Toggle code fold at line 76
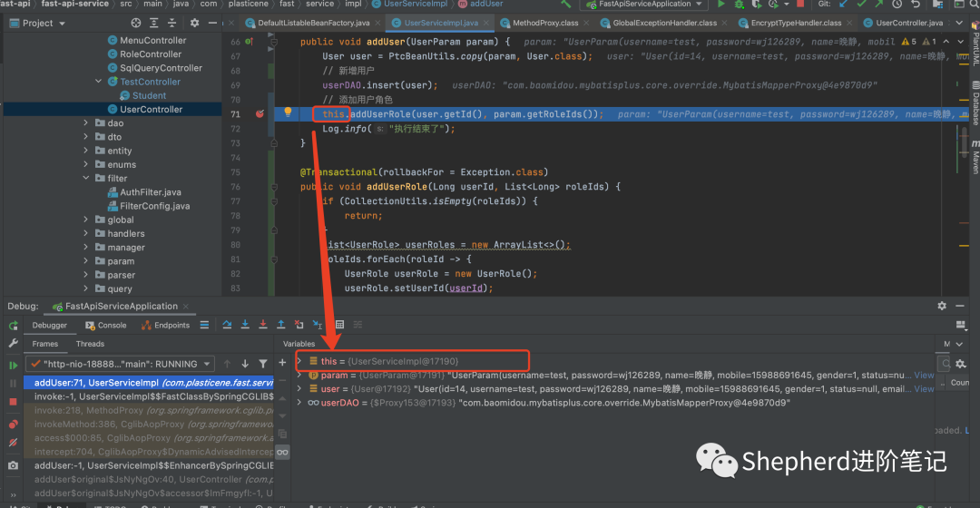Image resolution: width=980 pixels, height=508 pixels. (274, 187)
